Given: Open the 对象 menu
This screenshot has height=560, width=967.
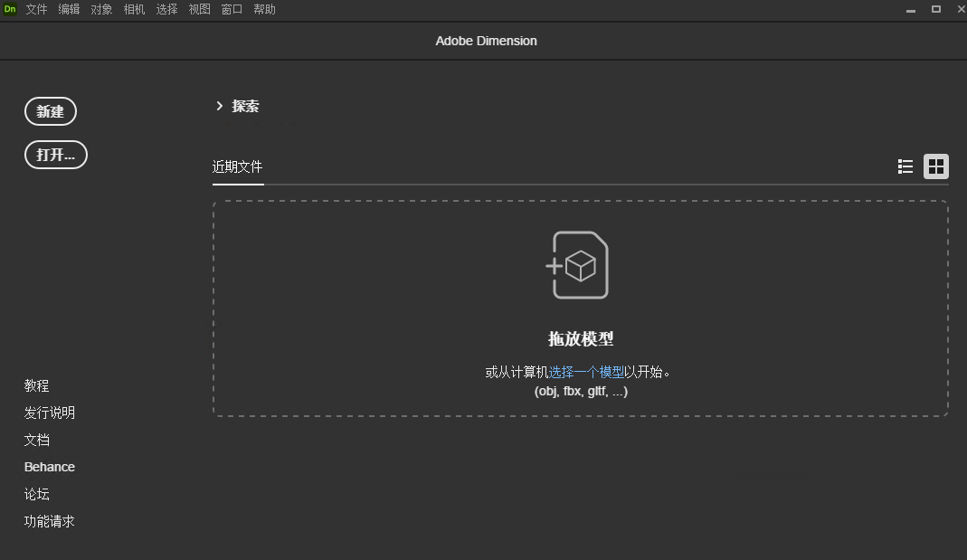Looking at the screenshot, I should pos(101,9).
